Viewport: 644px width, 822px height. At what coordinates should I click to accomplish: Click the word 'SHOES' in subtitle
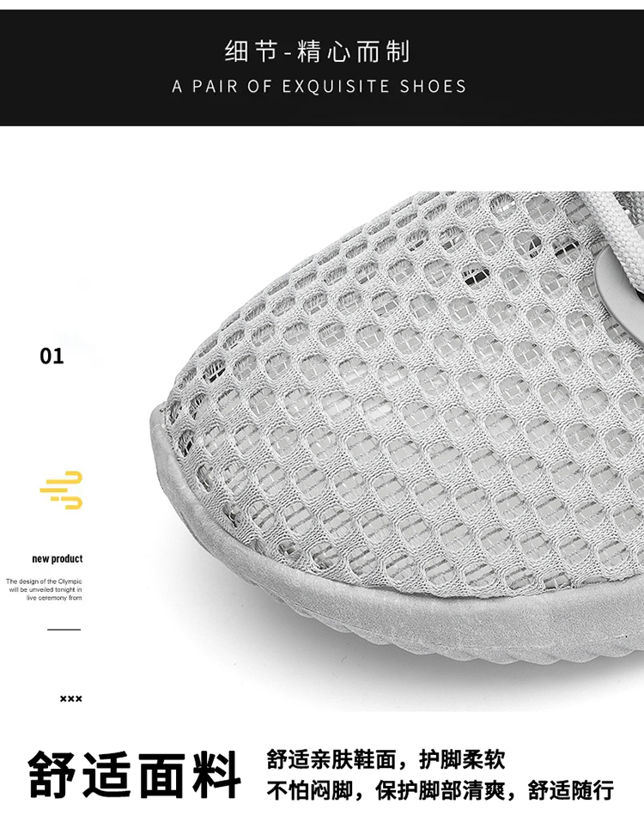[433, 87]
